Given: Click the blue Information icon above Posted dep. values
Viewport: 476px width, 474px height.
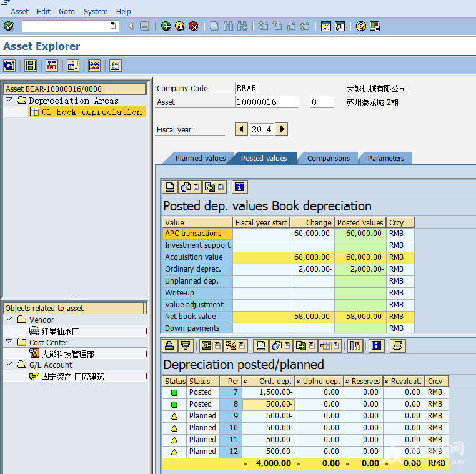Looking at the screenshot, I should point(240,187).
